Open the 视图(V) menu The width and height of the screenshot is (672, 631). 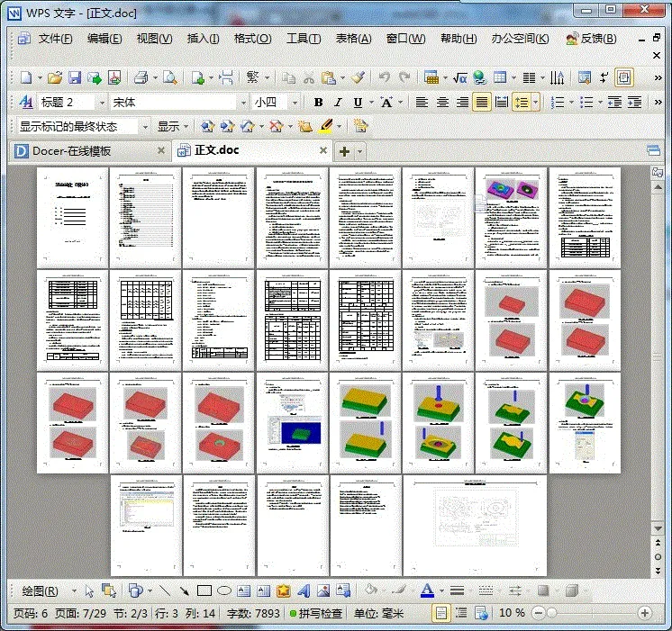155,39
